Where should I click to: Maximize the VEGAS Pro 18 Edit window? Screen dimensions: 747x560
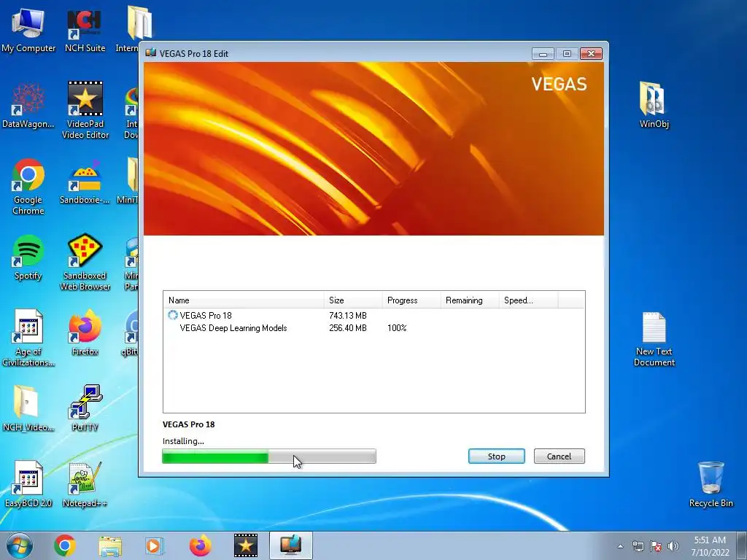pyautogui.click(x=567, y=54)
